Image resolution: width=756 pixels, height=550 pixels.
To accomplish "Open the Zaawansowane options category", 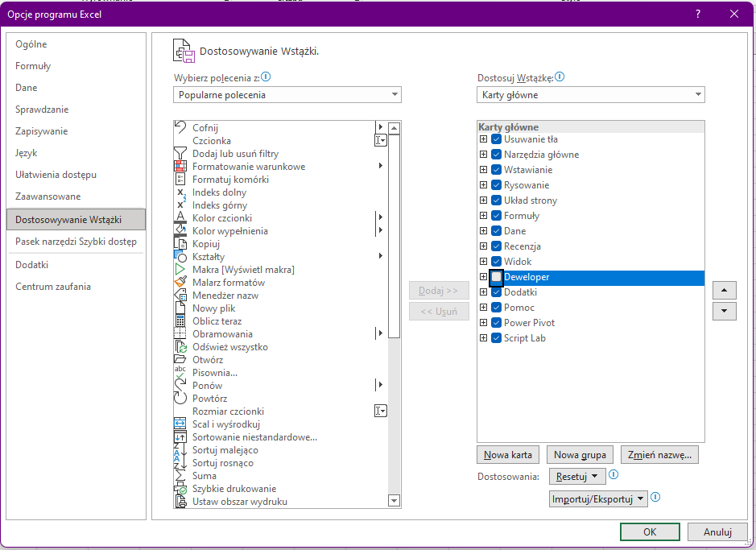I will [x=76, y=196].
